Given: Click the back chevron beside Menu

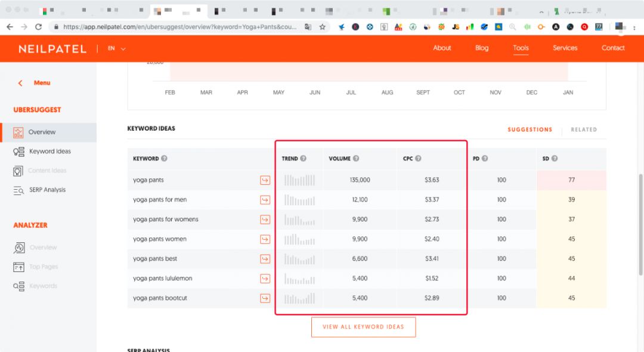Looking at the screenshot, I should click(20, 83).
